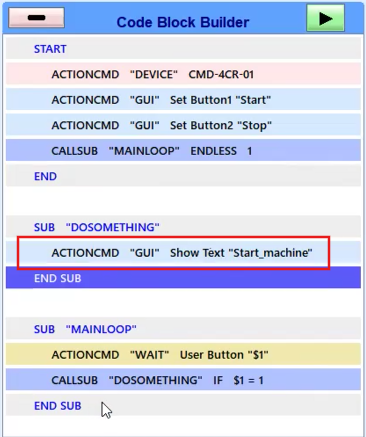Select the ACTIONCMD "WAIT" User Button row
The height and width of the screenshot is (437, 366).
(x=183, y=355)
